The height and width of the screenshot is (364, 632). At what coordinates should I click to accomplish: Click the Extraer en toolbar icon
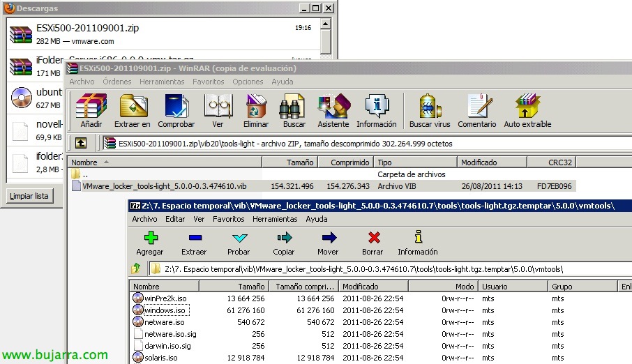[133, 107]
